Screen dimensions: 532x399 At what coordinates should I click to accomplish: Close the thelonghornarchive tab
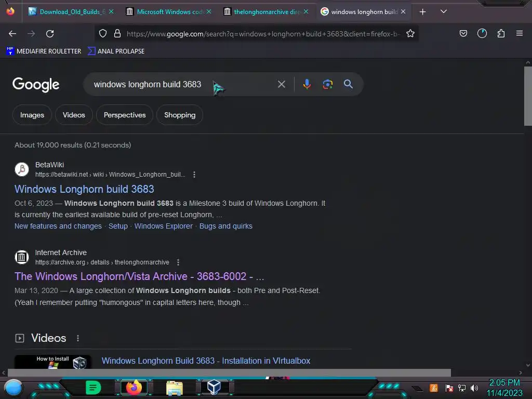[306, 11]
